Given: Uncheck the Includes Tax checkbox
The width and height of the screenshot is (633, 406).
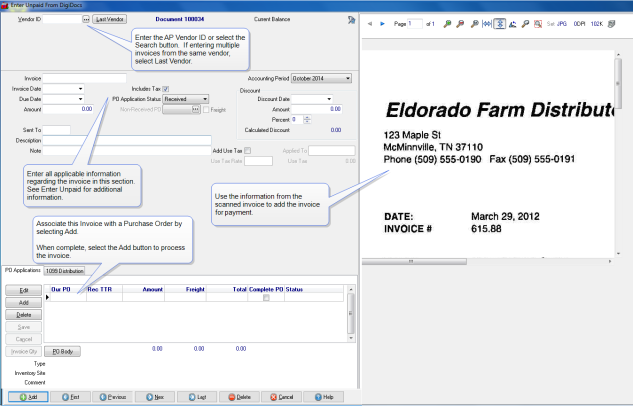Looking at the screenshot, I should tap(166, 89).
